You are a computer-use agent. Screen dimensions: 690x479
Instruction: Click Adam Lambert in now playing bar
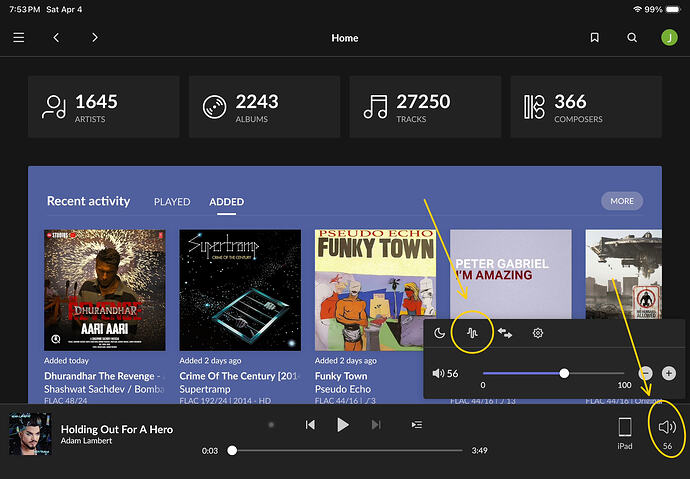(x=86, y=441)
